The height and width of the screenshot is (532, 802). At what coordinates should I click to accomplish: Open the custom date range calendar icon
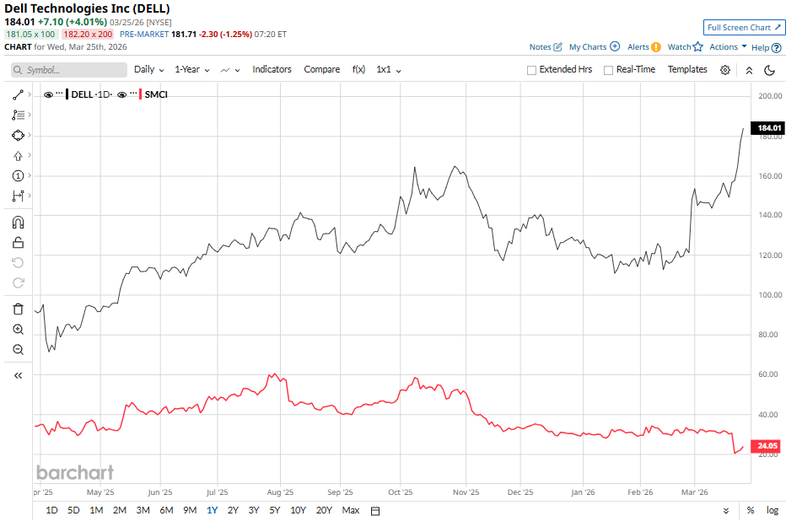(375, 510)
